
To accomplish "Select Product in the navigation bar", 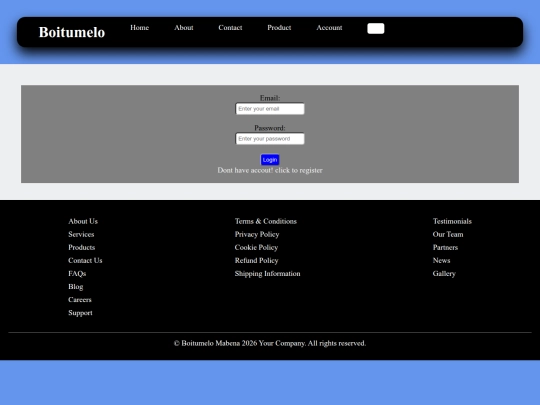I will (279, 28).
